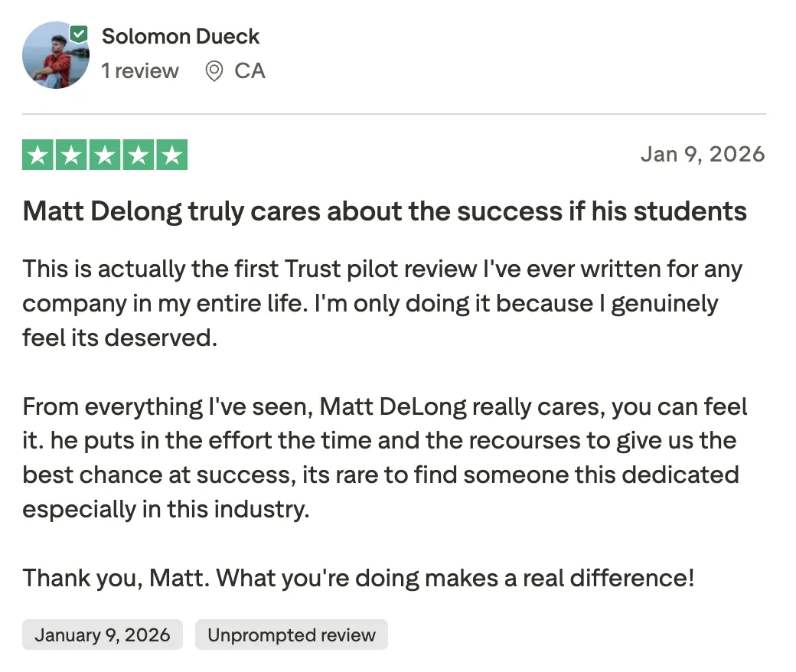Click the fifth green rating star

click(x=172, y=155)
